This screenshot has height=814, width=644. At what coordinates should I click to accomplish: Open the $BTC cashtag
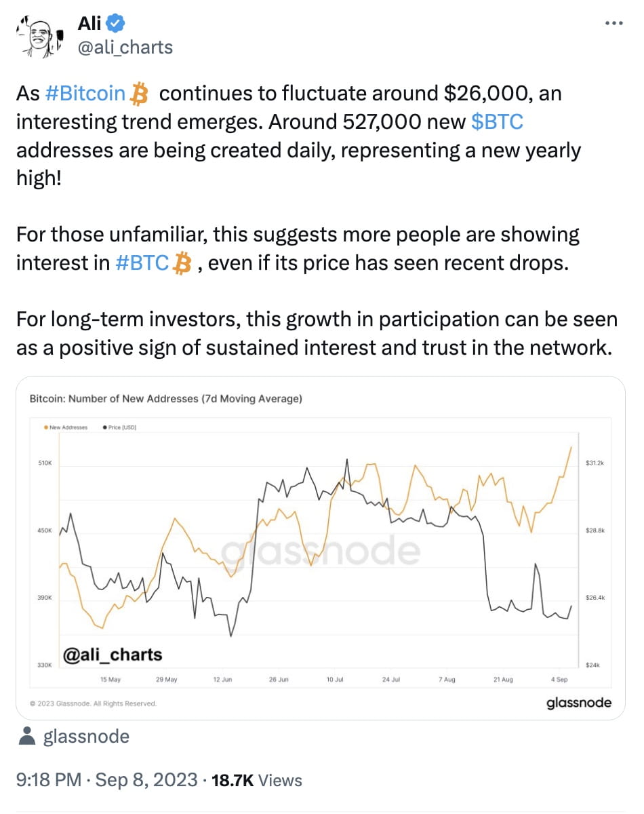click(497, 122)
